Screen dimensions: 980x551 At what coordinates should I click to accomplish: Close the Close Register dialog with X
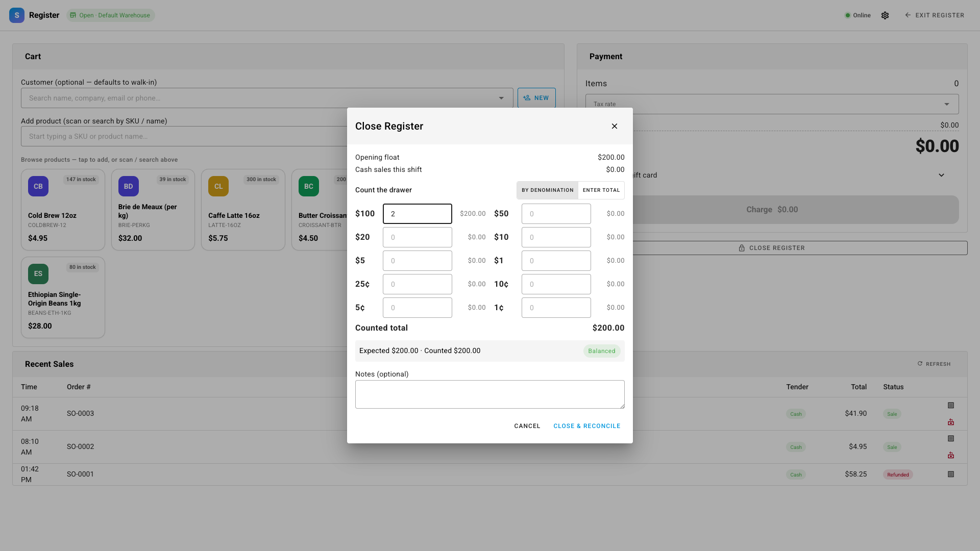[615, 126]
